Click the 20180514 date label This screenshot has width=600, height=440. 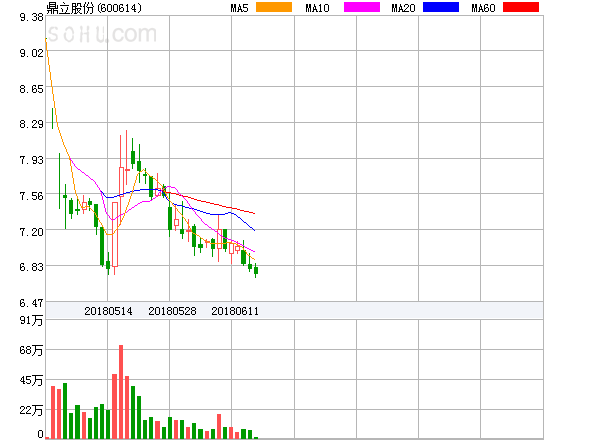click(108, 311)
